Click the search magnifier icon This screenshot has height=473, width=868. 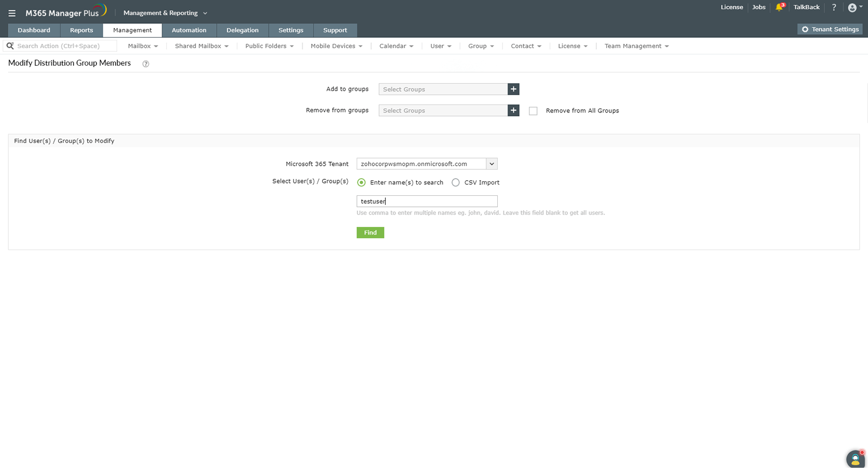(10, 46)
